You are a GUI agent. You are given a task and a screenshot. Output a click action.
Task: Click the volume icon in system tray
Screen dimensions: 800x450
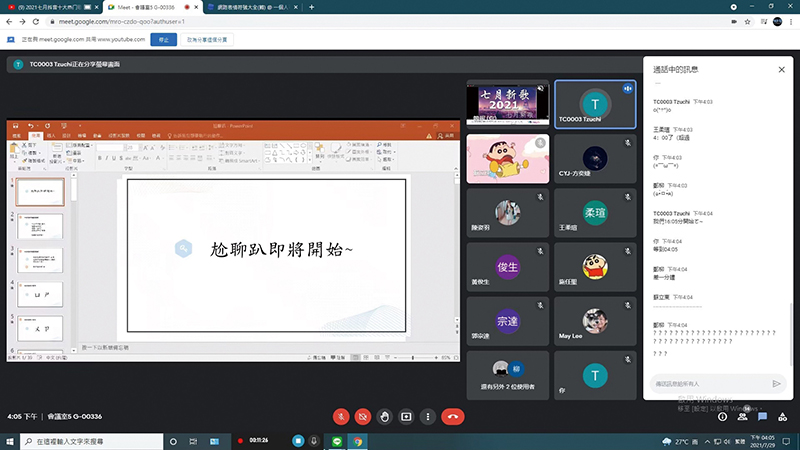(x=727, y=441)
